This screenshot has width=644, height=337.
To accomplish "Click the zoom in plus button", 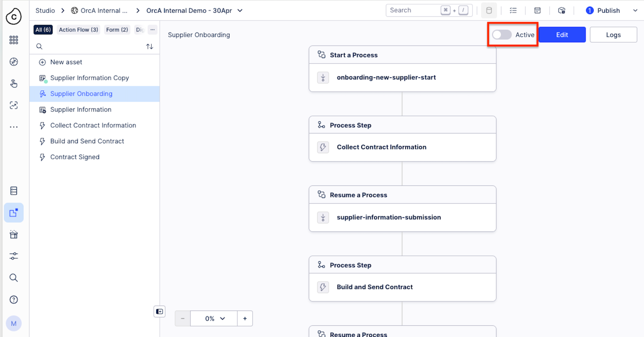I will pos(245,318).
